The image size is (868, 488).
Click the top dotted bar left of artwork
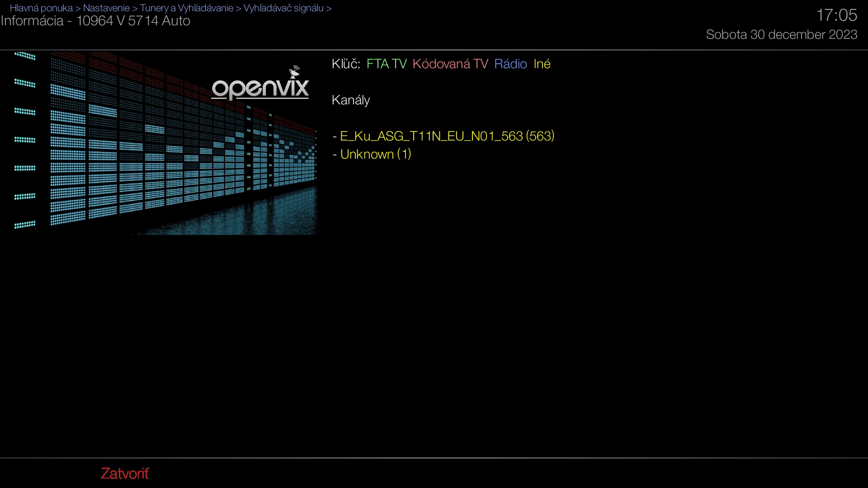click(x=25, y=56)
